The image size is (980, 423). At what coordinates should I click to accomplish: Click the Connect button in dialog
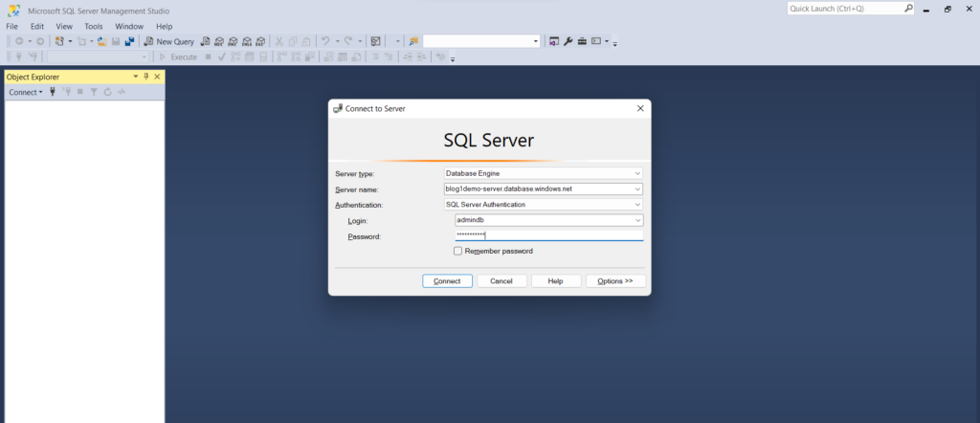448,281
